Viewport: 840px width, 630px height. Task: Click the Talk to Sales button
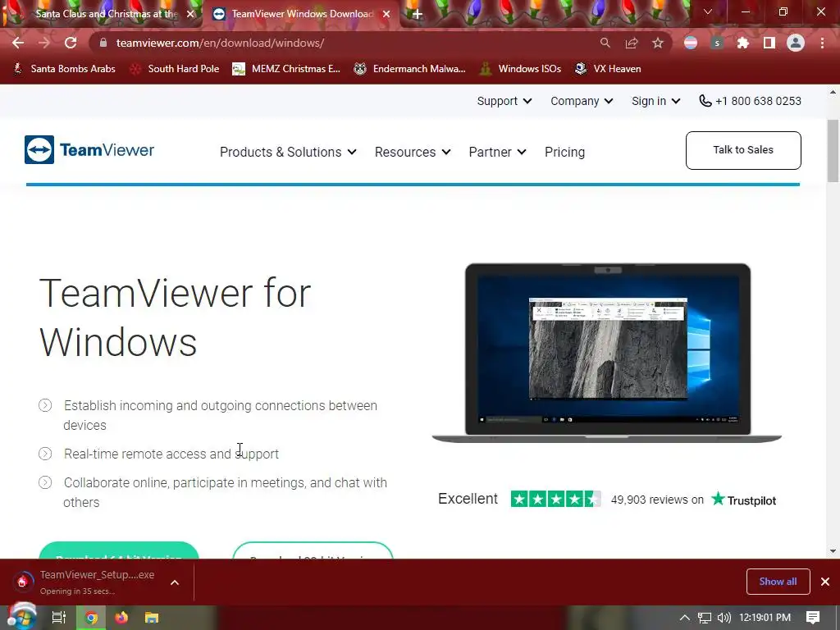tap(743, 150)
